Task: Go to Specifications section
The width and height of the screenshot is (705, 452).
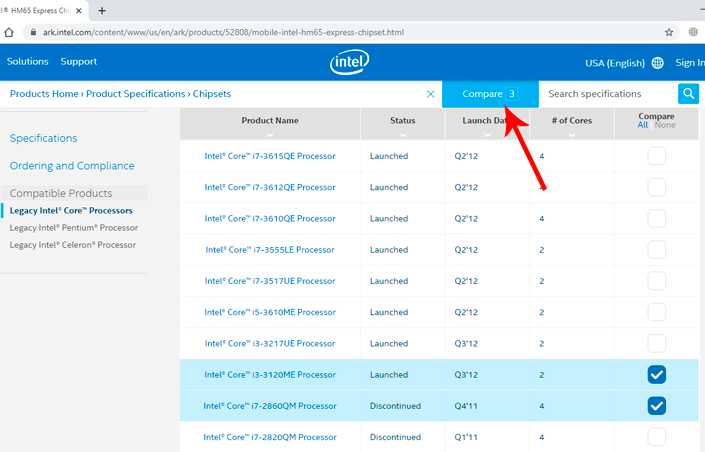Action: point(43,138)
